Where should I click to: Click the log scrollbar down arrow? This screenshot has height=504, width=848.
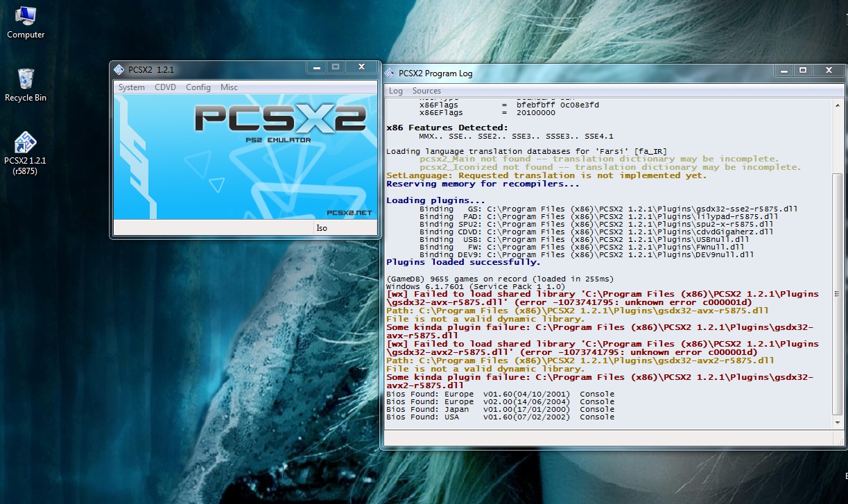838,423
